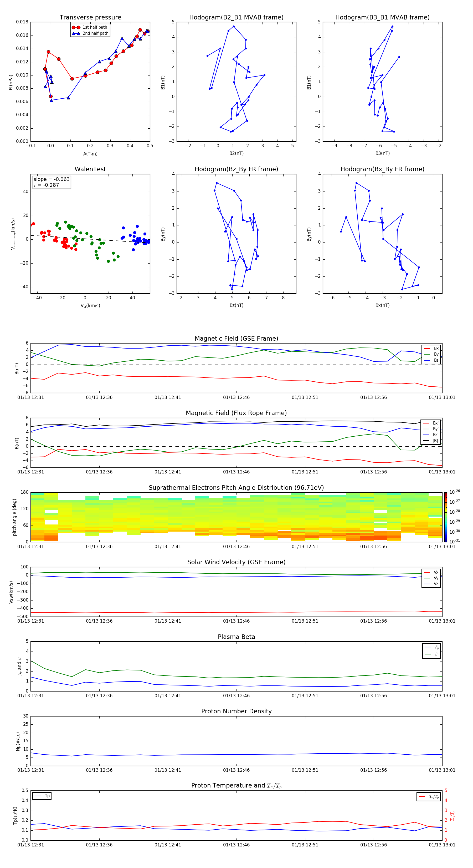
Task: Click the "Magnetic Field (GSE Frame)" title
Action: (x=236, y=339)
